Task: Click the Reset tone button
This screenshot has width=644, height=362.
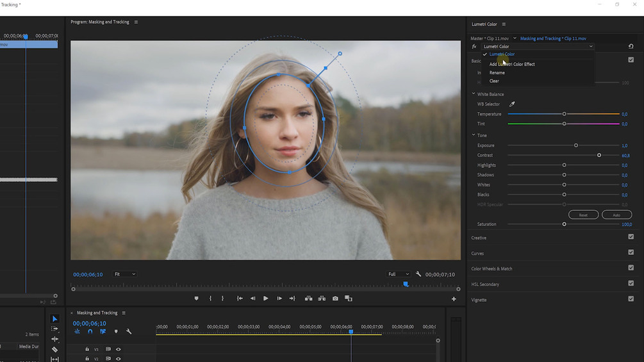Action: (583, 215)
